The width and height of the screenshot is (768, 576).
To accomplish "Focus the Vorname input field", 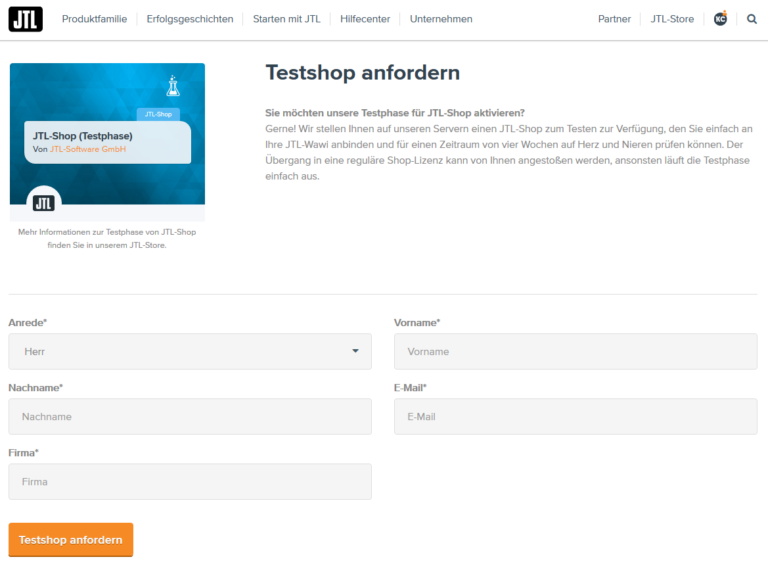I will [x=575, y=352].
